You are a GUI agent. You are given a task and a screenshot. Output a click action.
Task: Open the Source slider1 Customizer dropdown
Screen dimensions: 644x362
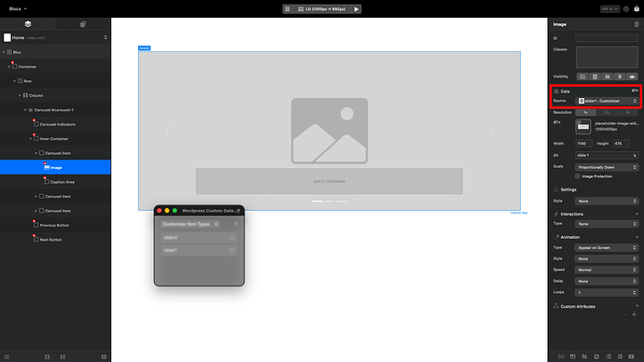pyautogui.click(x=608, y=101)
